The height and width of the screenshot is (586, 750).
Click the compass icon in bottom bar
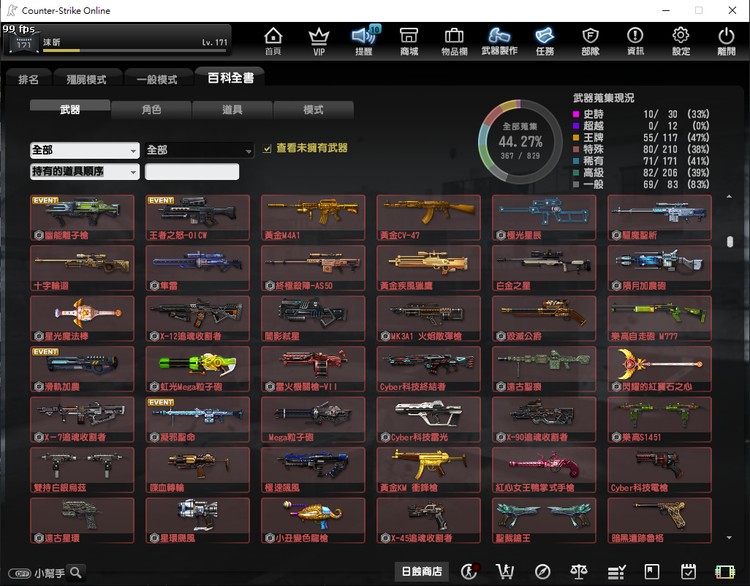pos(542,571)
